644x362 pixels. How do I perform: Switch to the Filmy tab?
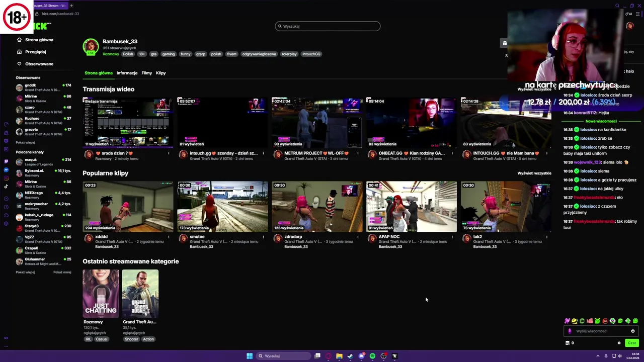(146, 73)
